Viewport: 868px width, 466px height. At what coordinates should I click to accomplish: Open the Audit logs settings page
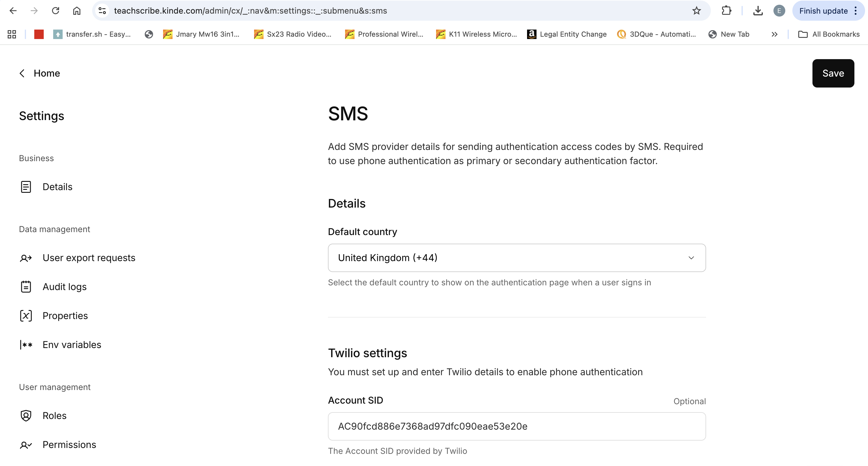64,287
